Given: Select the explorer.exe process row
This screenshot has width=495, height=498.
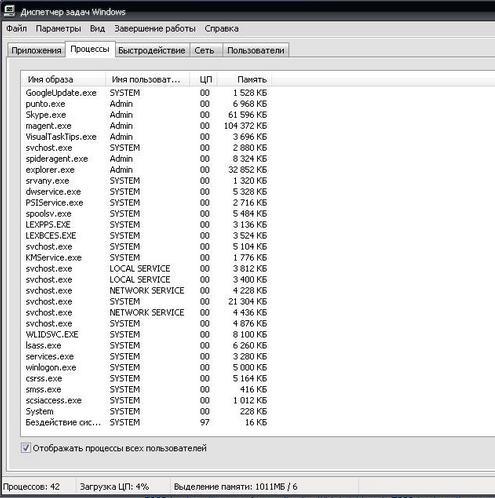Looking at the screenshot, I should tap(147, 170).
